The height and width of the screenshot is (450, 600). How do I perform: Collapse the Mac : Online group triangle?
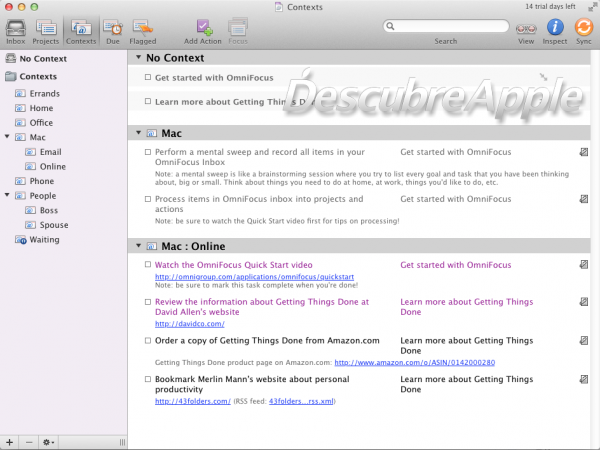pos(139,246)
